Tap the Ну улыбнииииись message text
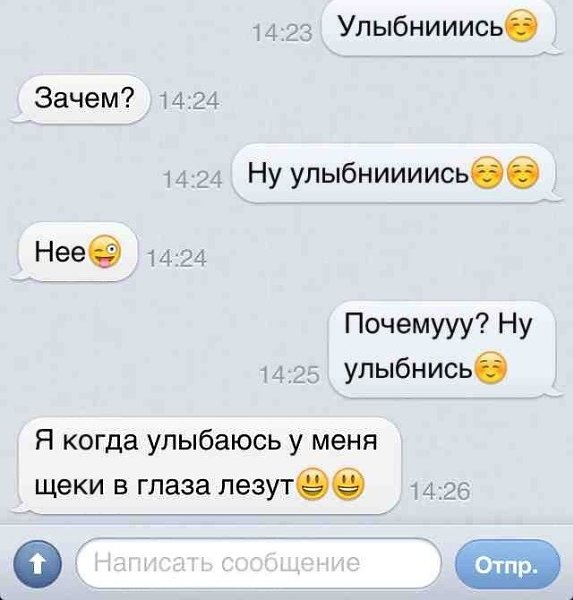573x600 pixels. (x=359, y=174)
